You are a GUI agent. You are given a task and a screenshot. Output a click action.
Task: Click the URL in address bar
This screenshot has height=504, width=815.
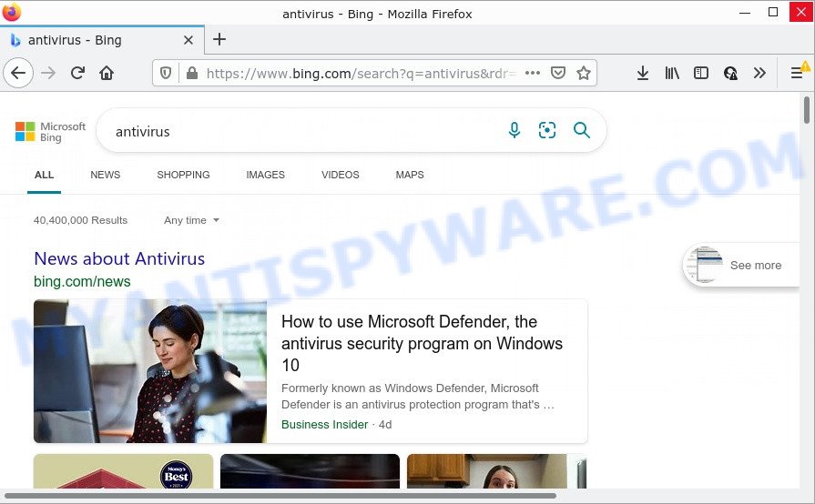362,74
